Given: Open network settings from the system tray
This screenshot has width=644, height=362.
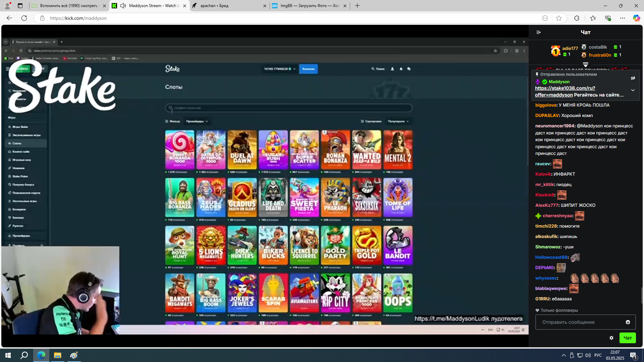Looking at the screenshot, I should 580,355.
